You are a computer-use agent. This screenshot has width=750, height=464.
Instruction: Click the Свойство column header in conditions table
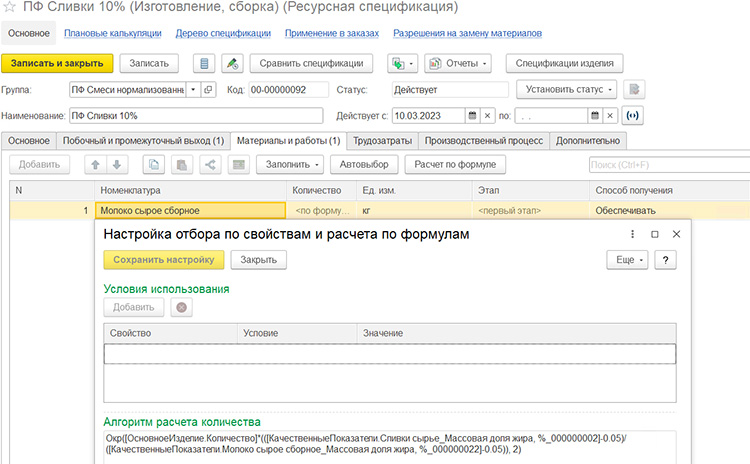tap(171, 333)
